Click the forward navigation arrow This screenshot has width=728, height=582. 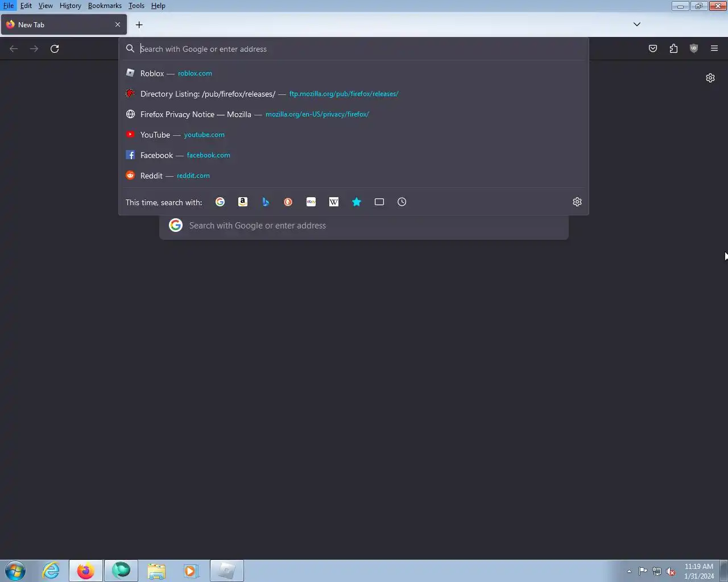[x=34, y=48]
